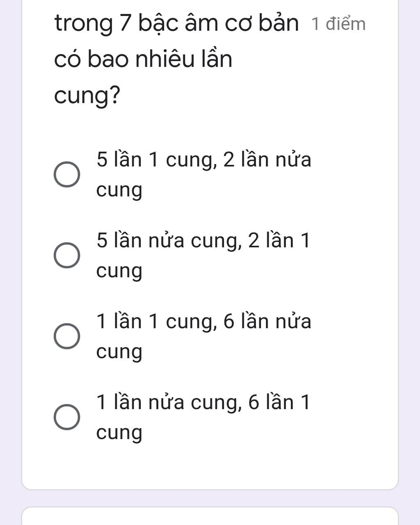Screen dimensions: 420x525
Task: Click the question line "trong 7 bậc âm cơ bản"
Action: tap(176, 23)
